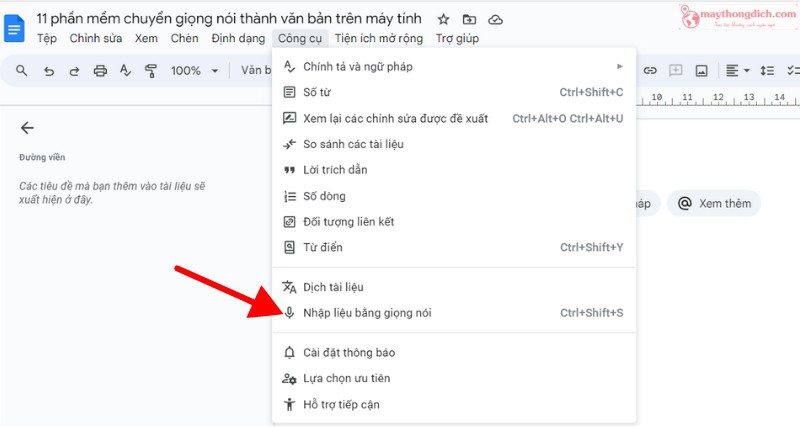The width and height of the screenshot is (800, 427).
Task: Open the Chèn menu
Action: [184, 38]
